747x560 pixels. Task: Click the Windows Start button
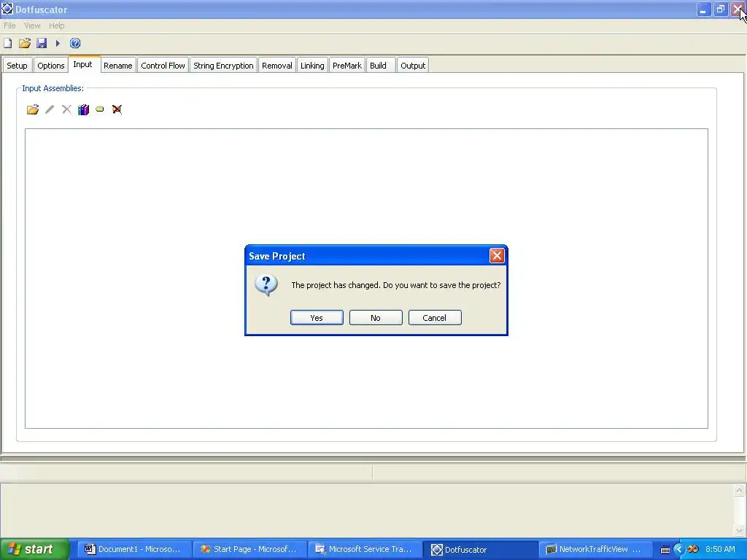tap(34, 549)
